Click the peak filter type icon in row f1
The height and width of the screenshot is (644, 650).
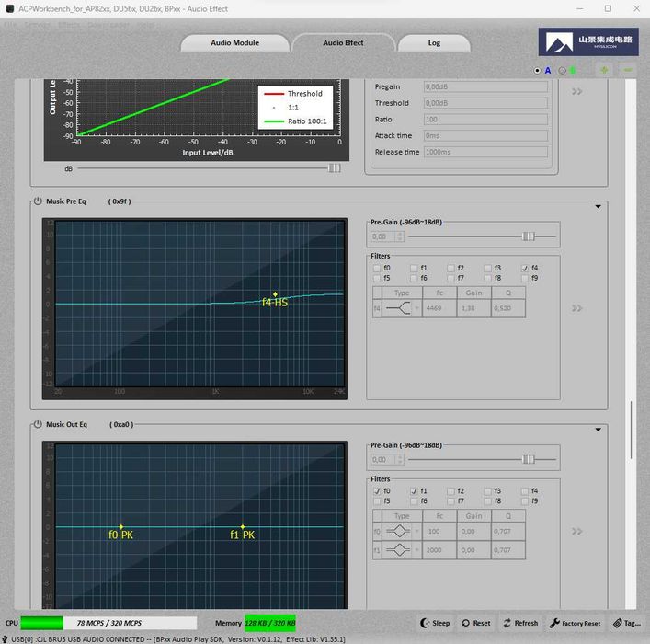pyautogui.click(x=398, y=550)
